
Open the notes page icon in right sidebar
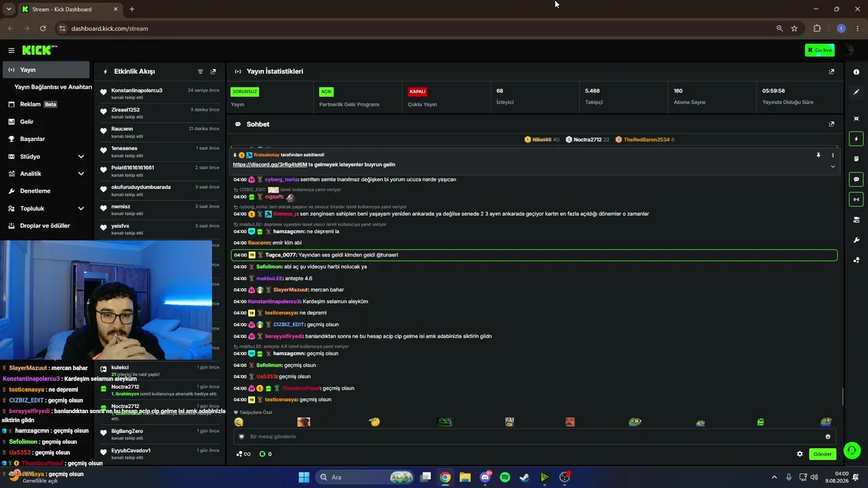pos(856,159)
